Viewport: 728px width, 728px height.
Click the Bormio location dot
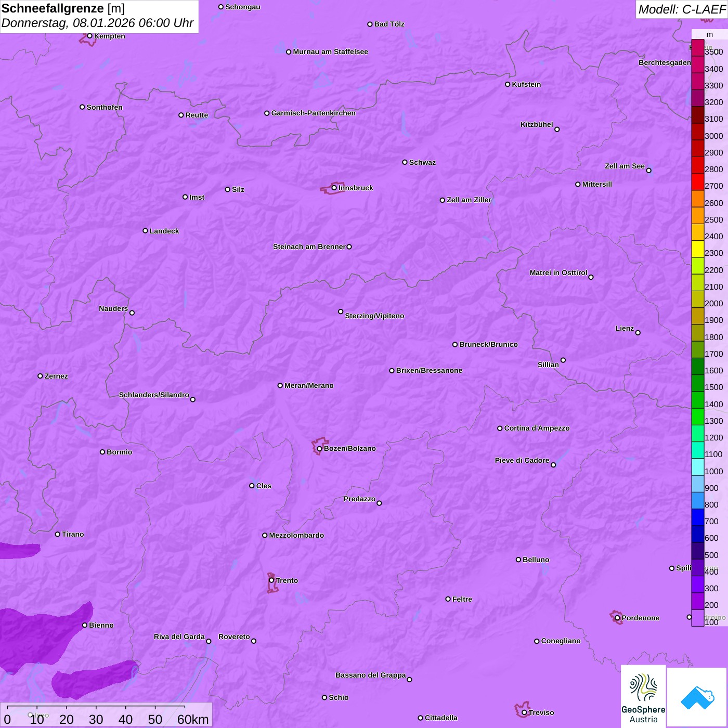[102, 452]
